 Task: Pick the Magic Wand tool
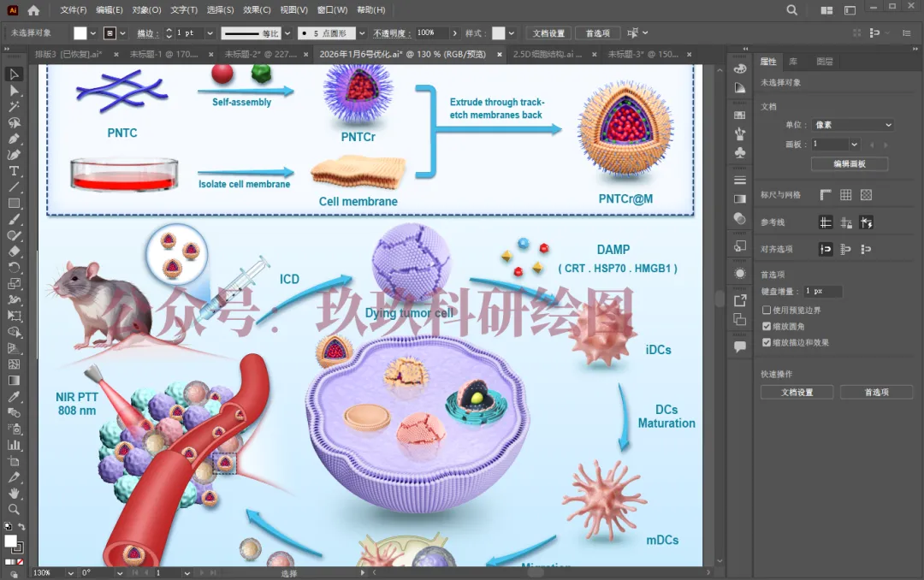tap(14, 106)
